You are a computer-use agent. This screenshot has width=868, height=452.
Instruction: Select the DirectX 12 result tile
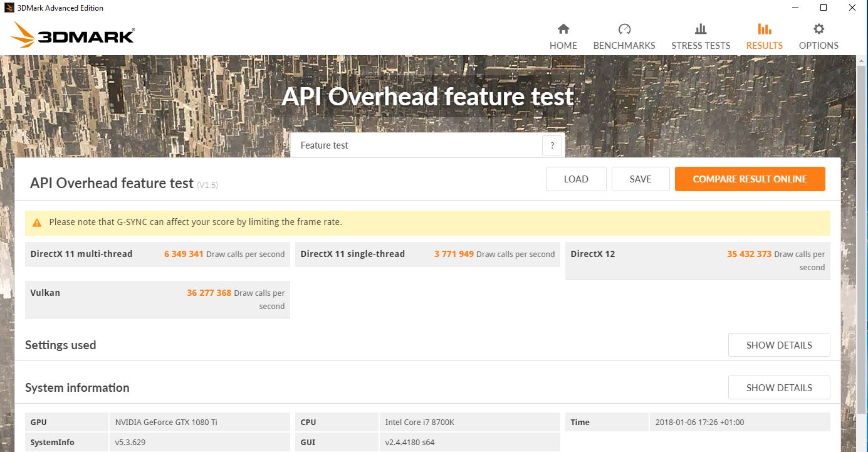pos(698,260)
